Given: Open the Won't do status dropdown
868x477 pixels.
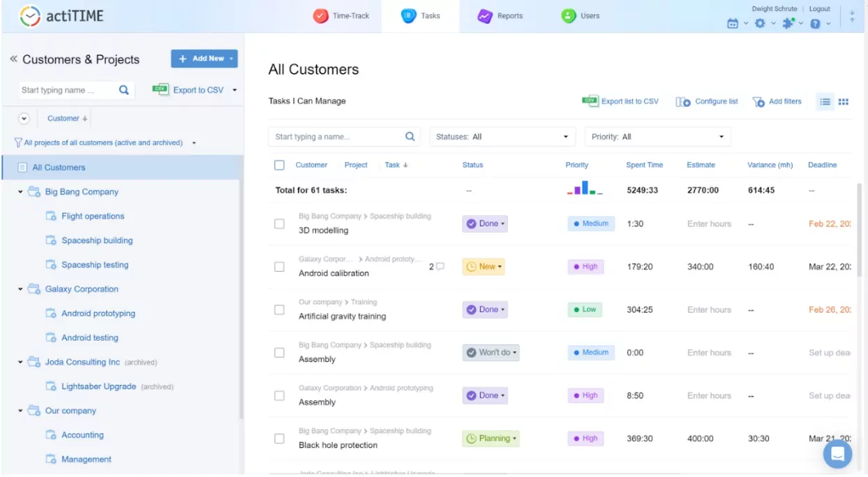Looking at the screenshot, I should point(491,353).
